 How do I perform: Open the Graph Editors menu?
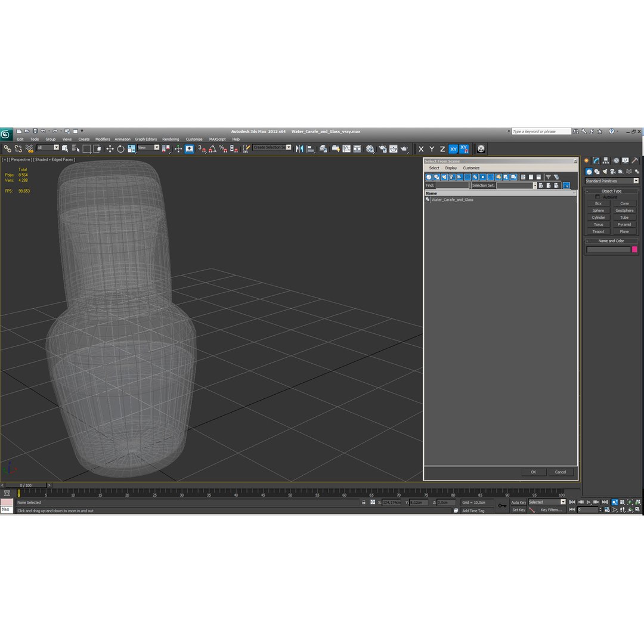pos(146,139)
